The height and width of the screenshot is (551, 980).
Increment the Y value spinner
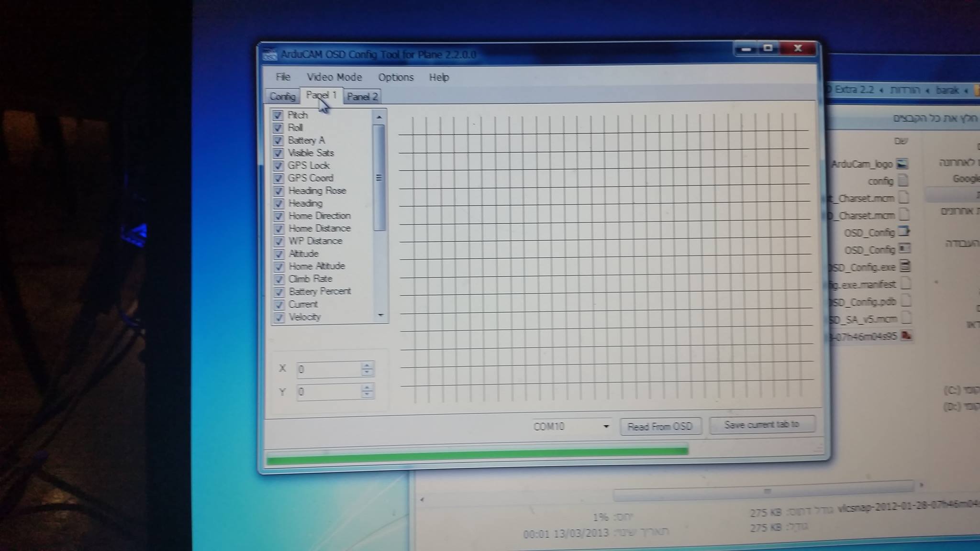coord(367,387)
